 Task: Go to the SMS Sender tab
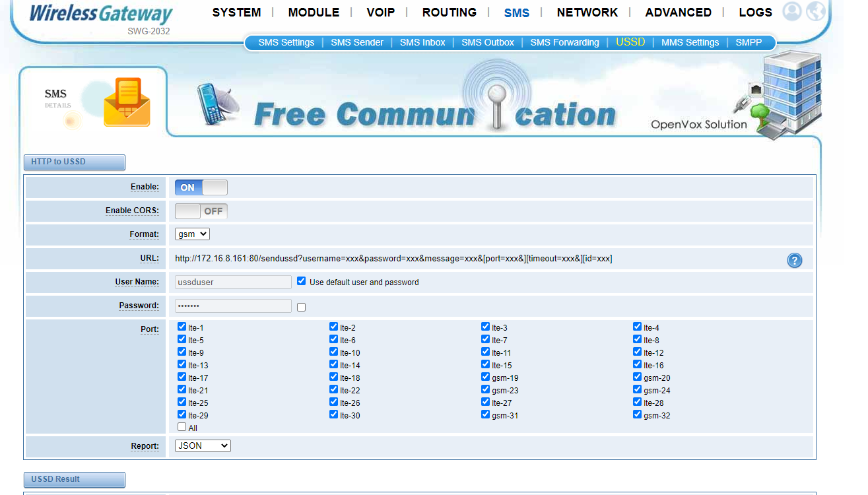click(x=357, y=42)
